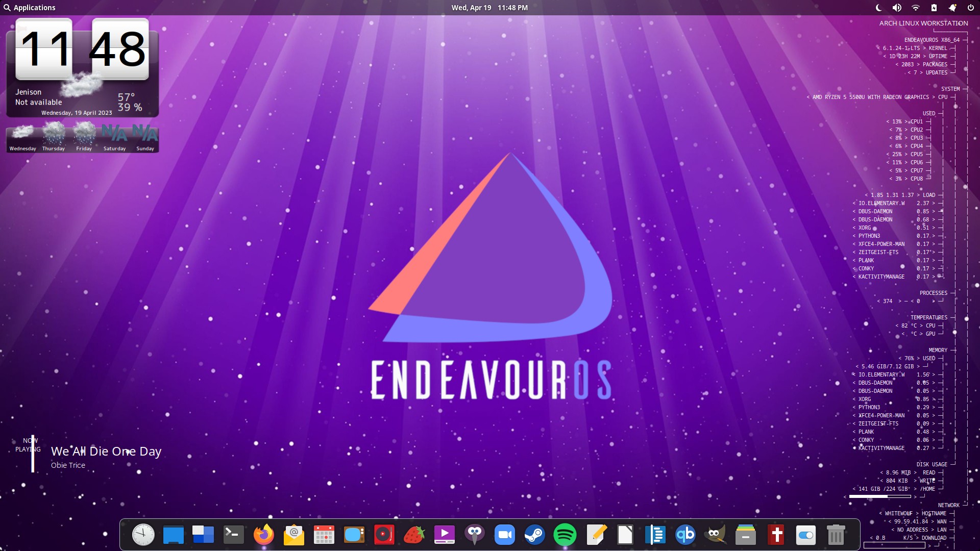This screenshot has height=551, width=980.
Task: Launch GIMP from the dock
Action: point(715,535)
